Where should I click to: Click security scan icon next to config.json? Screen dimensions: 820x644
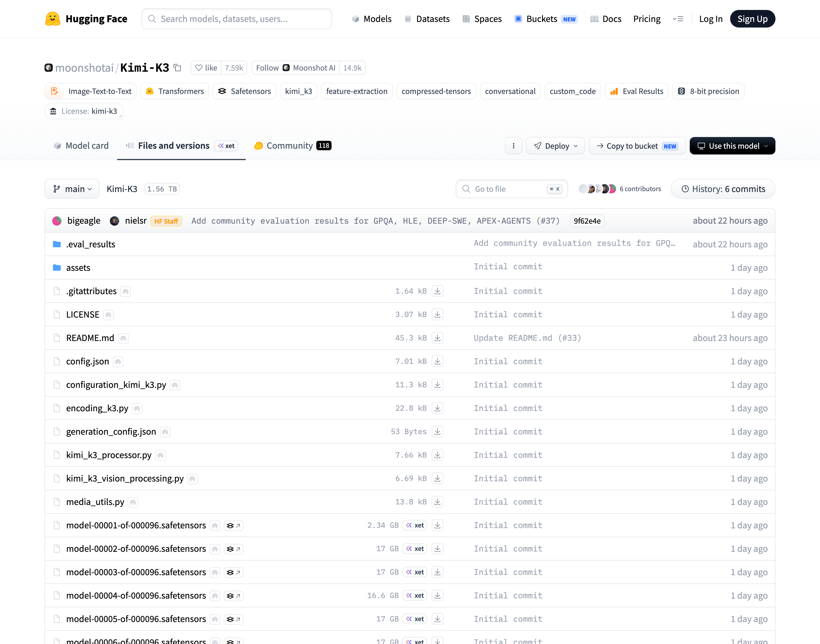pos(118,362)
